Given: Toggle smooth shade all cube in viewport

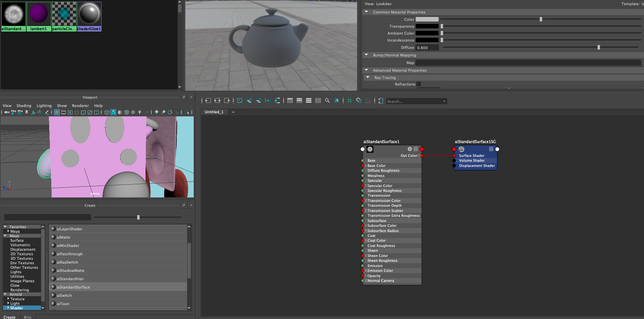Looking at the screenshot, I should tap(113, 112).
